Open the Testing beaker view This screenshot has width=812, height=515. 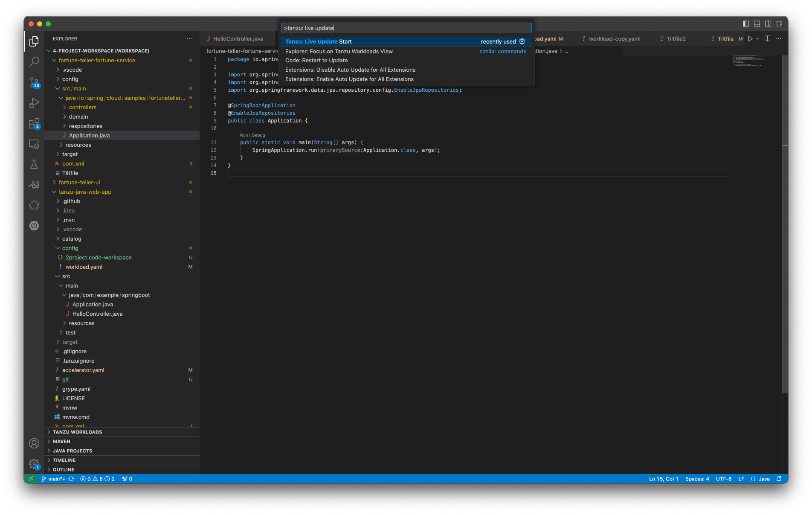pyautogui.click(x=34, y=164)
